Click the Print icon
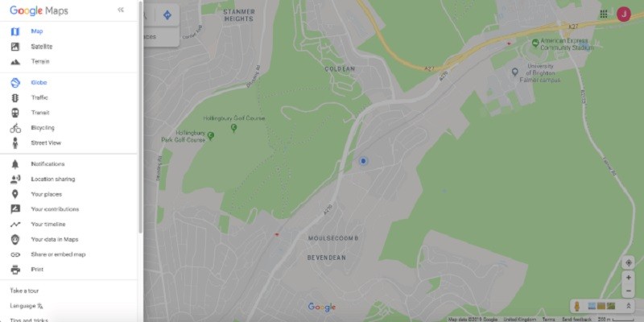Screen dimensions: 644x322 coord(15,270)
